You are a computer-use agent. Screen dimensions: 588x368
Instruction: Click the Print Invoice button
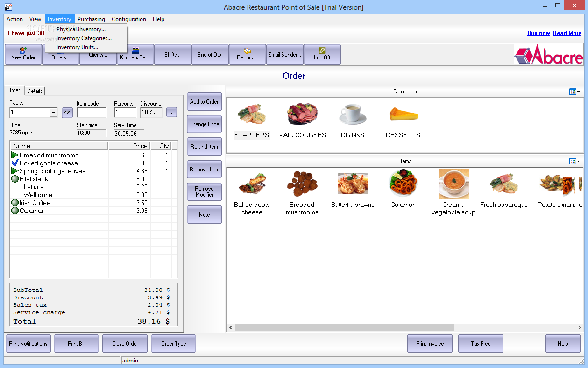point(430,344)
